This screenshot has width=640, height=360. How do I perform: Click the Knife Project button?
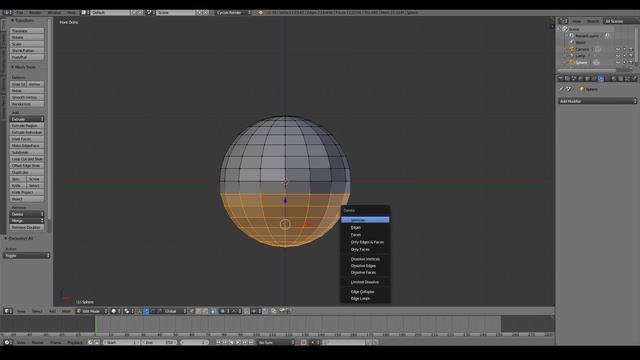(x=27, y=192)
